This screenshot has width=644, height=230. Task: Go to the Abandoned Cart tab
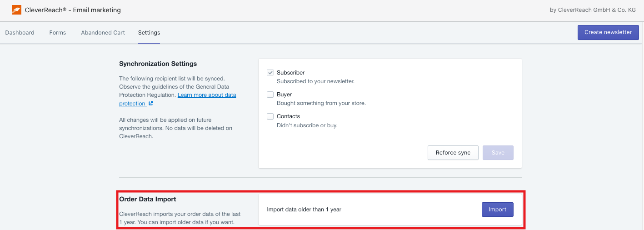[x=103, y=33]
